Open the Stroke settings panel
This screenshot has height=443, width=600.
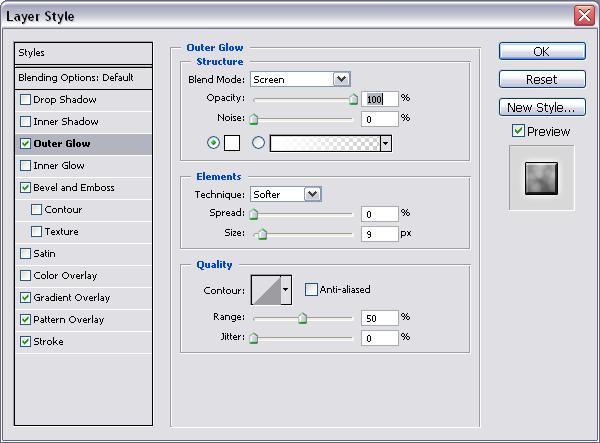click(49, 342)
